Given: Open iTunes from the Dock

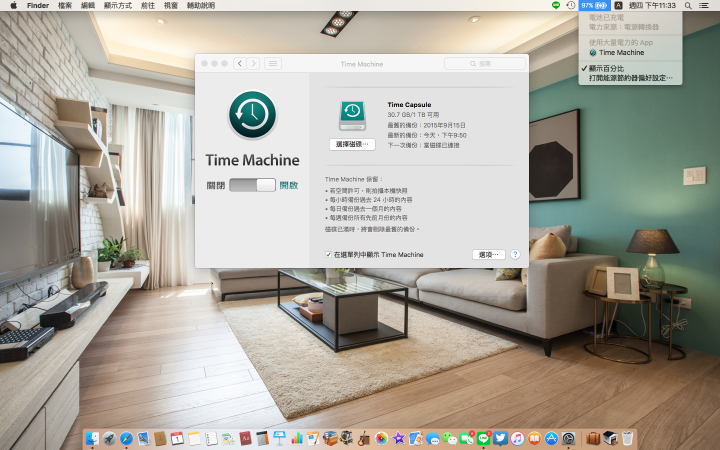Looking at the screenshot, I should pos(518,439).
